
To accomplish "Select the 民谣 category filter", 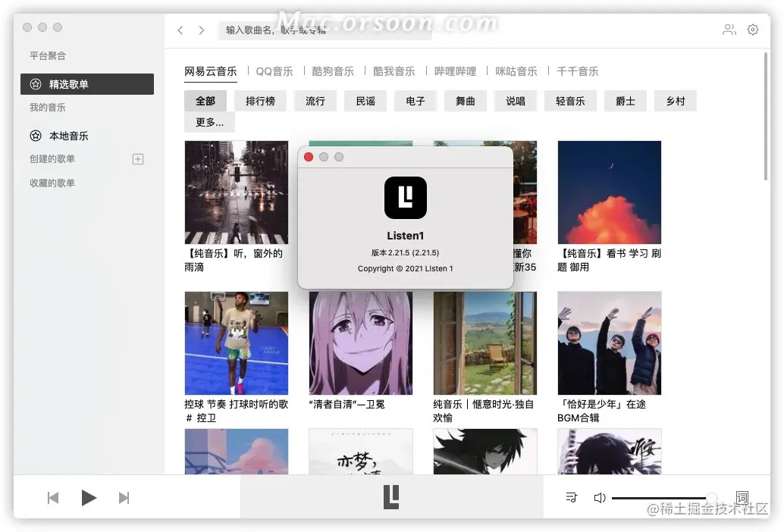I will pos(365,101).
